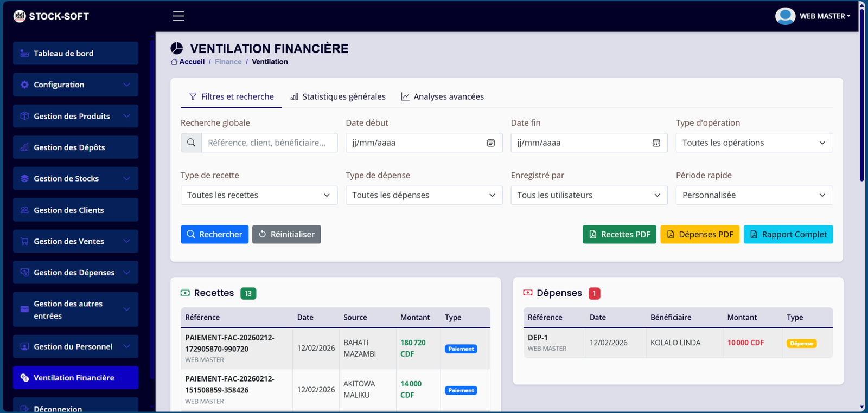
Task: Open the Type d'opération dropdown
Action: click(754, 143)
